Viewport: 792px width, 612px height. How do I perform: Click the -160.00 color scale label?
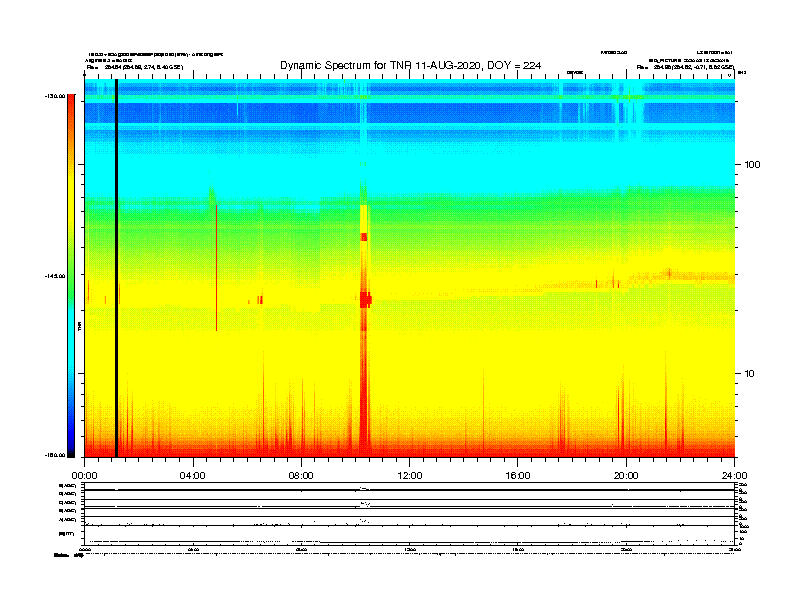55,455
